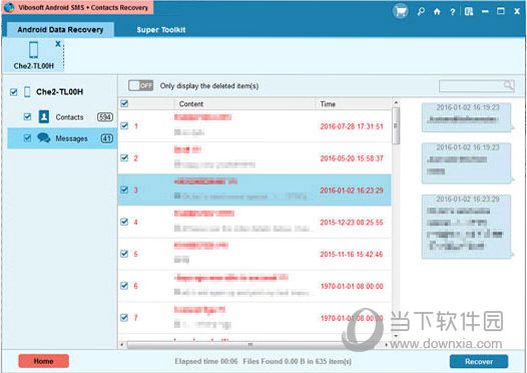This screenshot has width=527, height=373.
Task: Select message dated 2015-12-23 08:25:55
Action: (x=254, y=222)
